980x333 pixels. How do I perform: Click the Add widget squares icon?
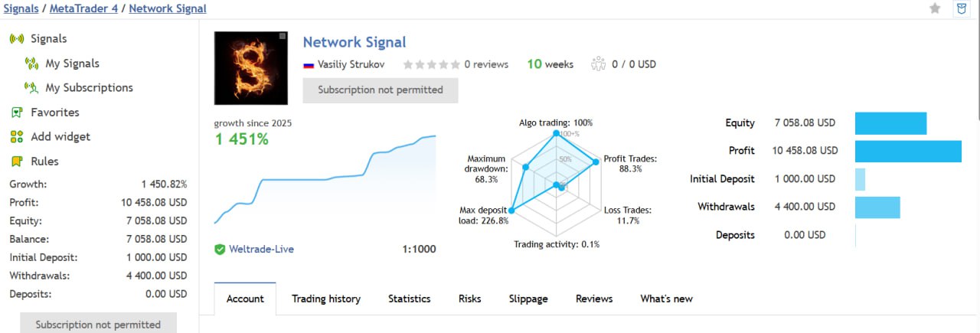[17, 137]
